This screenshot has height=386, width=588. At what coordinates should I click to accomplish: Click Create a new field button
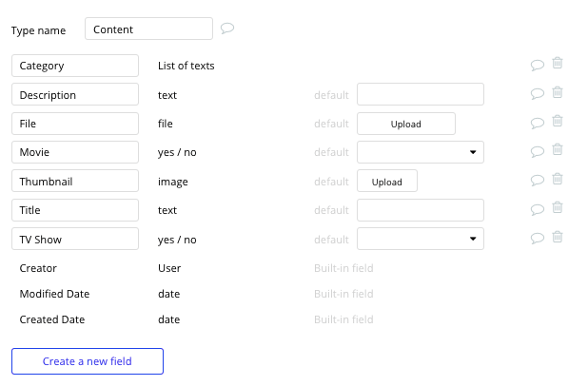tap(88, 361)
